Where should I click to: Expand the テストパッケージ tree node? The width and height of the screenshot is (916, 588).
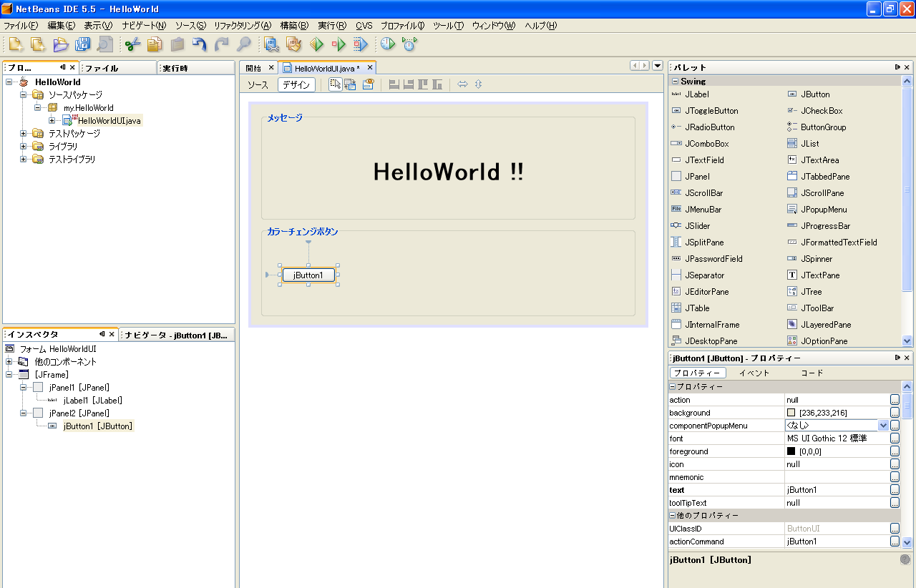(24, 134)
